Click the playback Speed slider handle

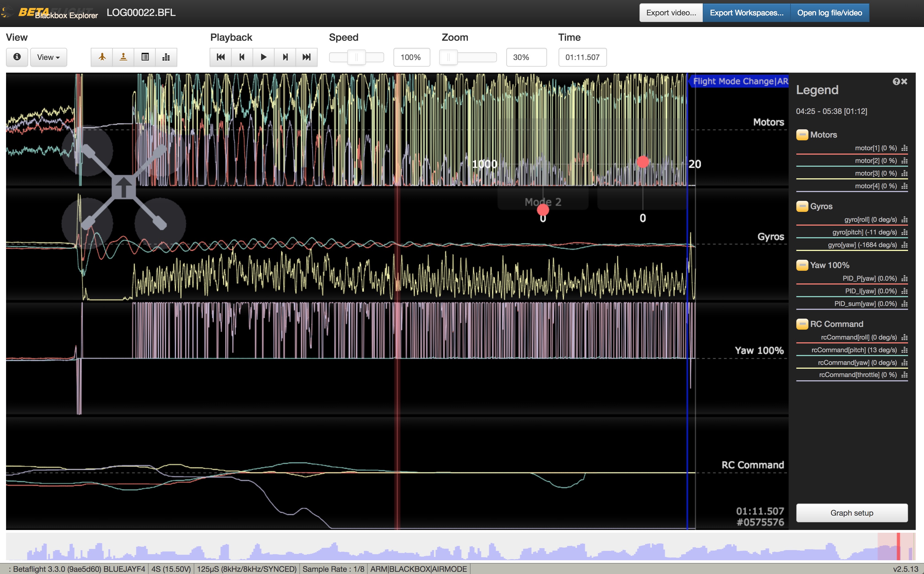[x=356, y=57]
